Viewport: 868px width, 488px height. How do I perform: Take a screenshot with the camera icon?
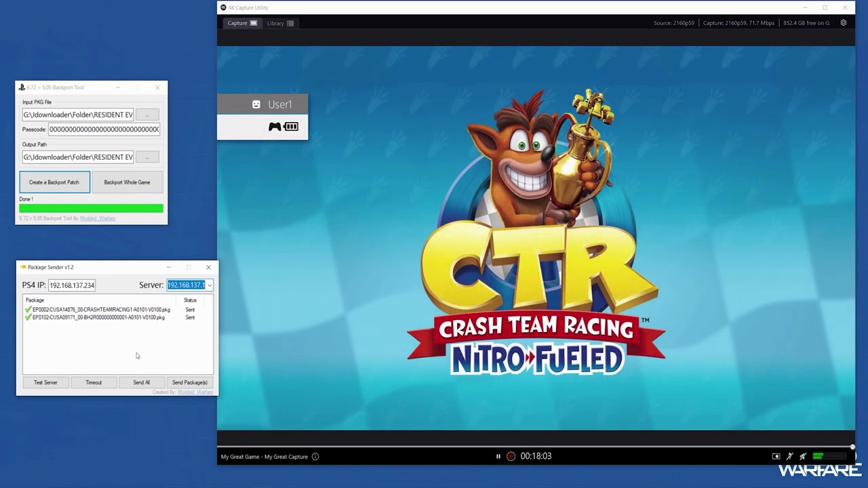[x=776, y=456]
